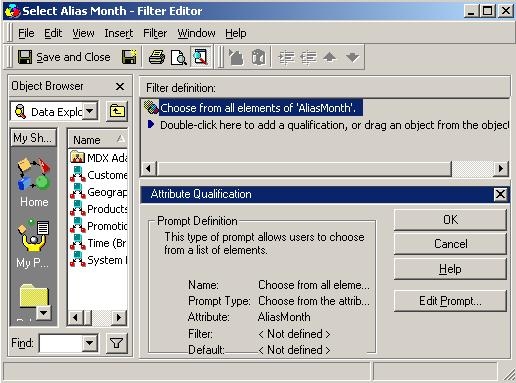Open the View menu

[x=83, y=33]
